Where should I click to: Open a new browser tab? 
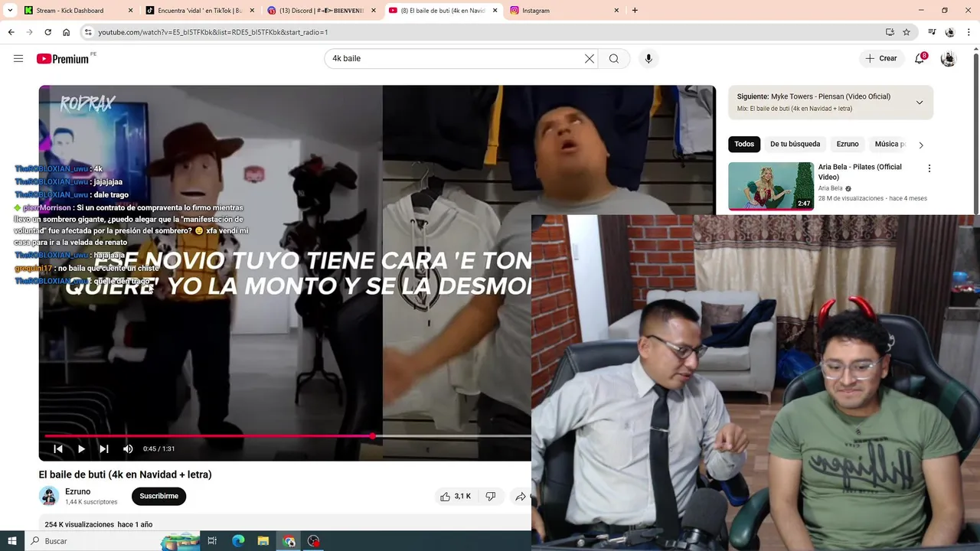(635, 11)
